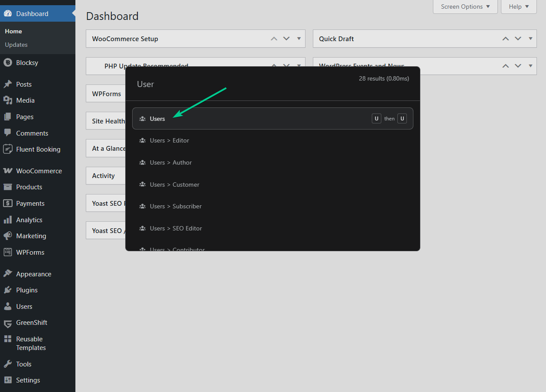
Task: Go to Settings in sidebar
Action: tap(28, 380)
